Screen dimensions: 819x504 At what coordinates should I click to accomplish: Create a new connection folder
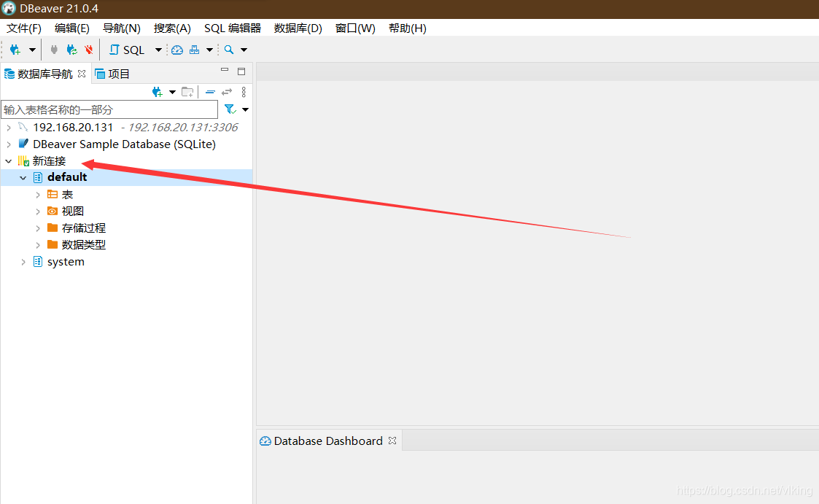tap(187, 92)
